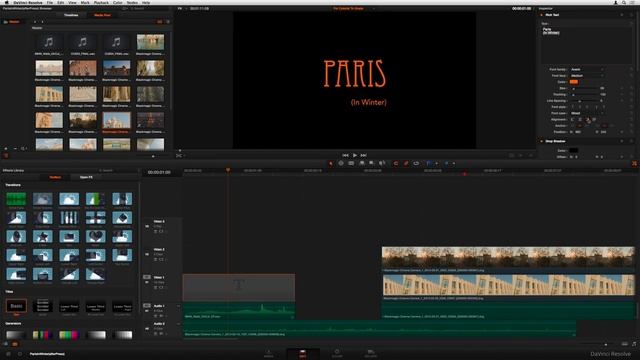640x360 pixels.
Task: Click the orange text Color swatch in Inspector
Action: click(x=573, y=82)
